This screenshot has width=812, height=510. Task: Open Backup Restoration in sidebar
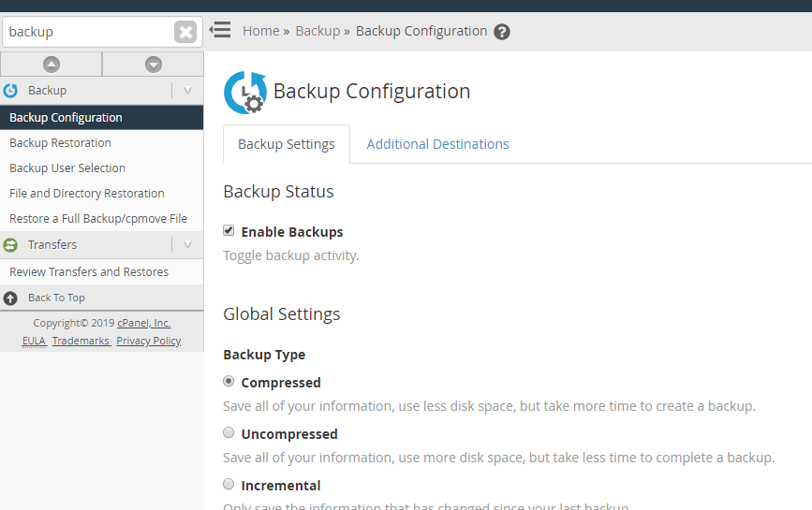coord(60,143)
